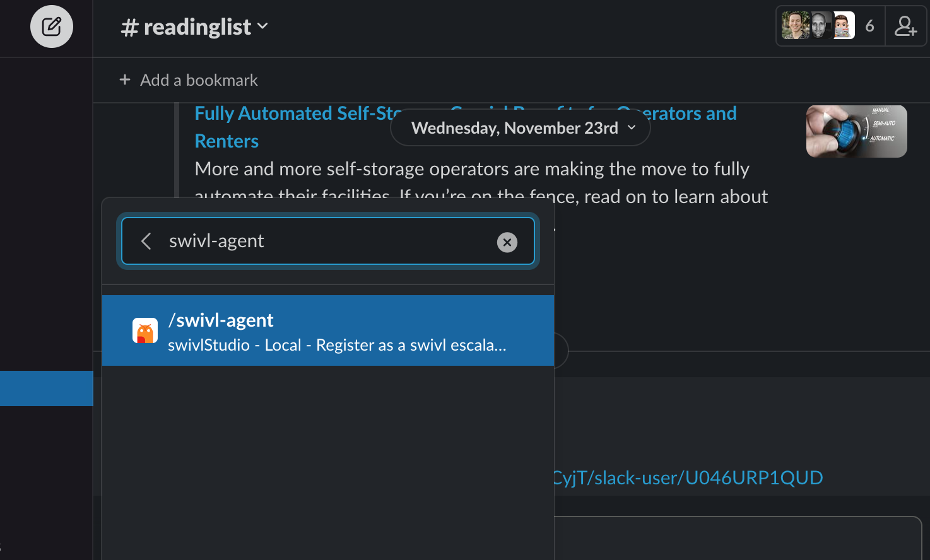
Task: Select the /swivl-agent slash command
Action: pyautogui.click(x=328, y=330)
